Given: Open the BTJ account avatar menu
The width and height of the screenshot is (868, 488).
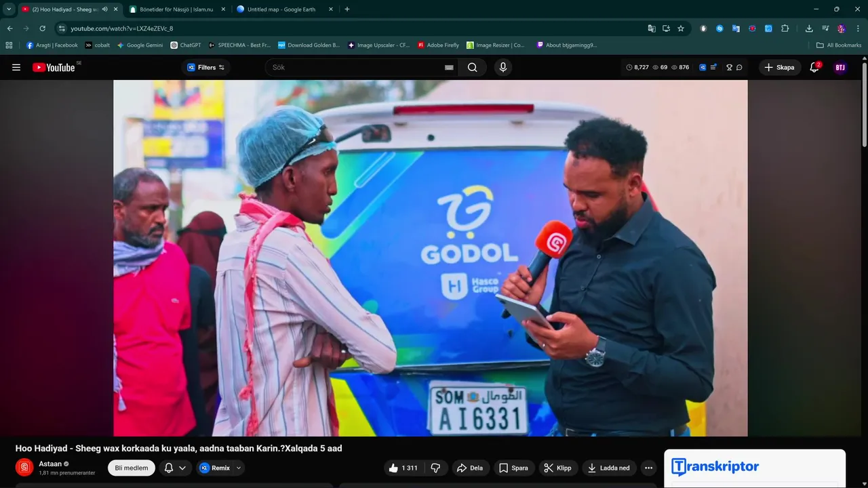Looking at the screenshot, I should pos(840,67).
